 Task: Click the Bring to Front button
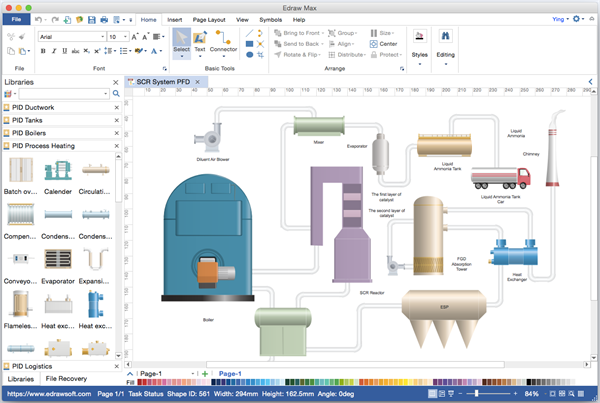coord(298,32)
